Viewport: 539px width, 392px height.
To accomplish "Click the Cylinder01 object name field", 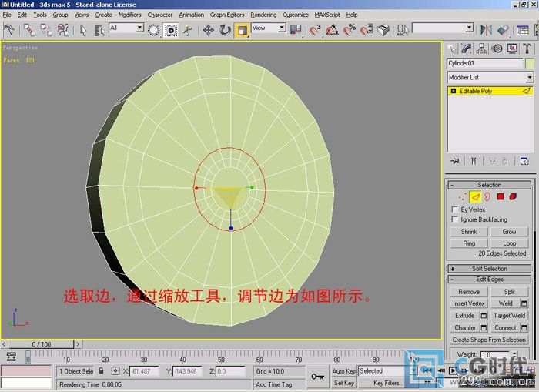I will (x=484, y=63).
